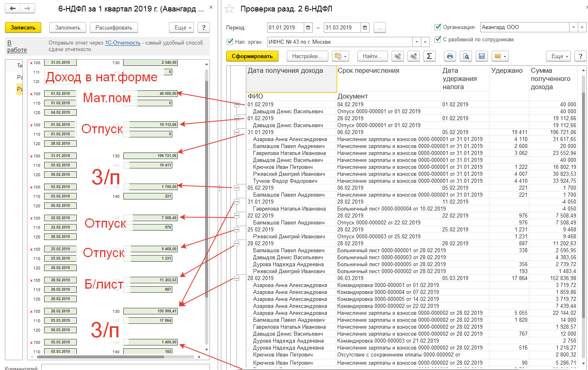588x370 pixels.
Task: Expand the Нал. орган dropdown list
Action: 416,42
